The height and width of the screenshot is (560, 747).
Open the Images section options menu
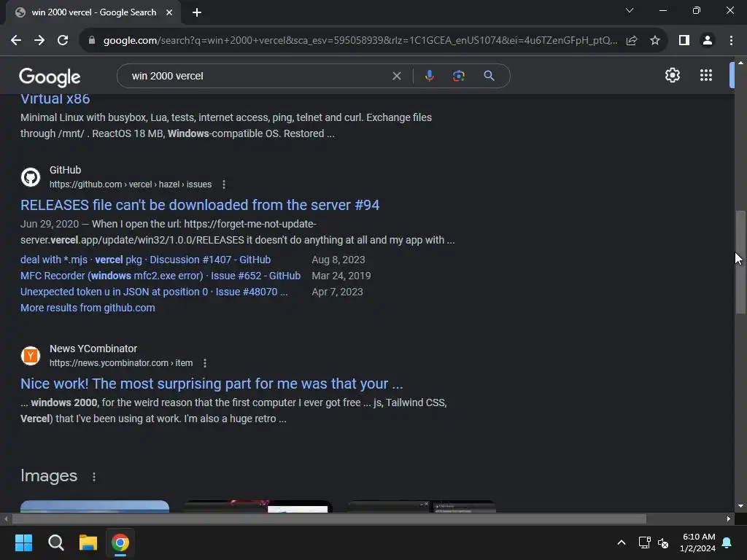tap(94, 477)
